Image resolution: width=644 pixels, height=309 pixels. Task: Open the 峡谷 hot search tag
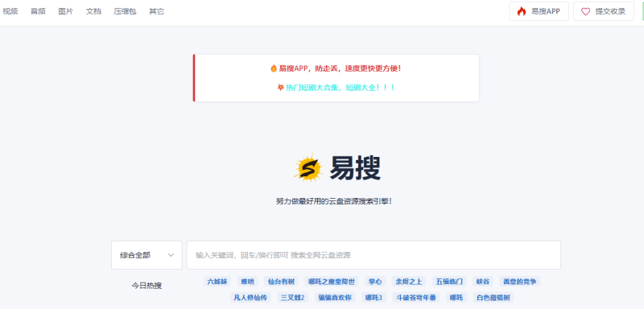pos(483,282)
